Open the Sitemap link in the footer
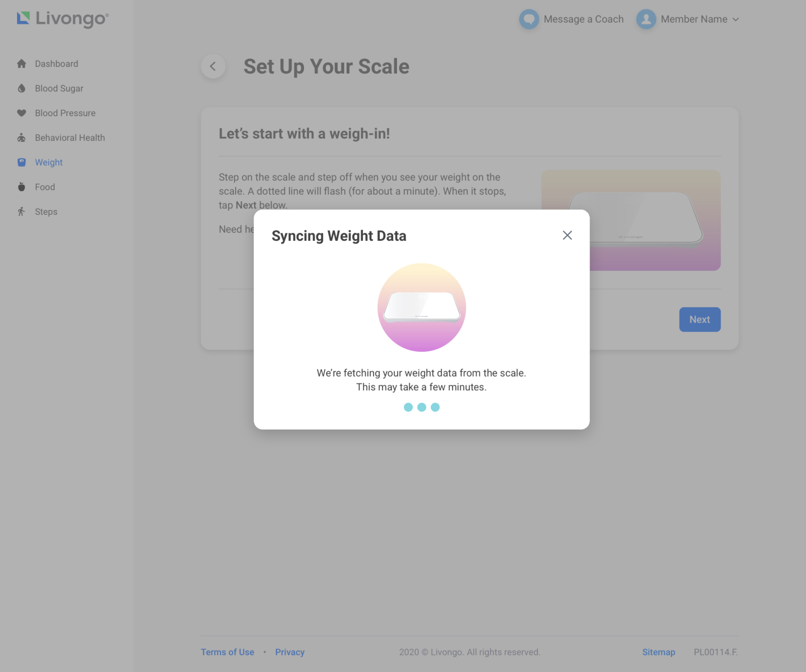 658,652
